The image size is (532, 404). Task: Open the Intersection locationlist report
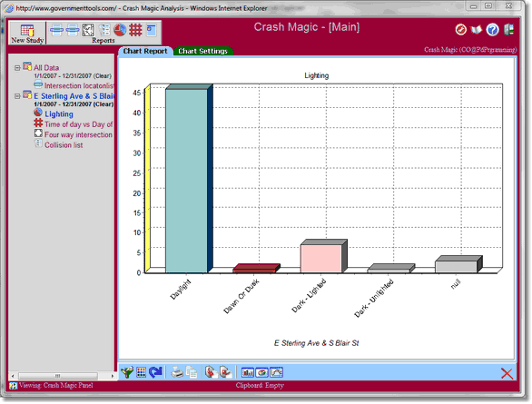79,86
